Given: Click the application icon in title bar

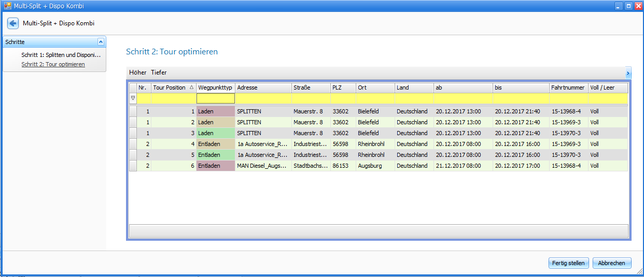Looking at the screenshot, I should (x=7, y=6).
